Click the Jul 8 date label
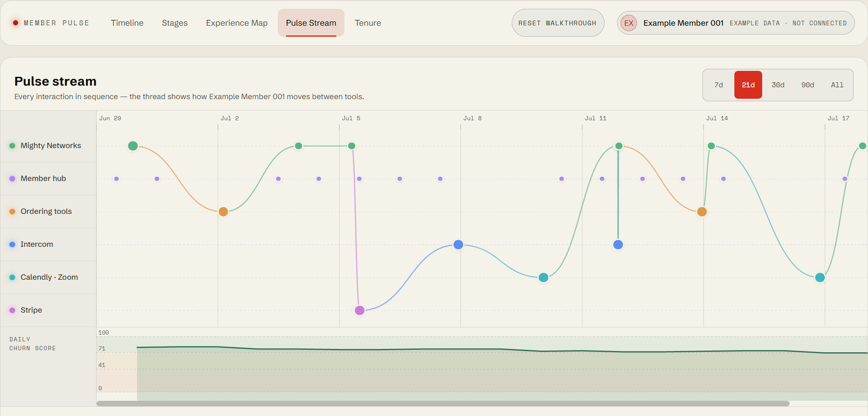This screenshot has width=868, height=416. (x=472, y=118)
